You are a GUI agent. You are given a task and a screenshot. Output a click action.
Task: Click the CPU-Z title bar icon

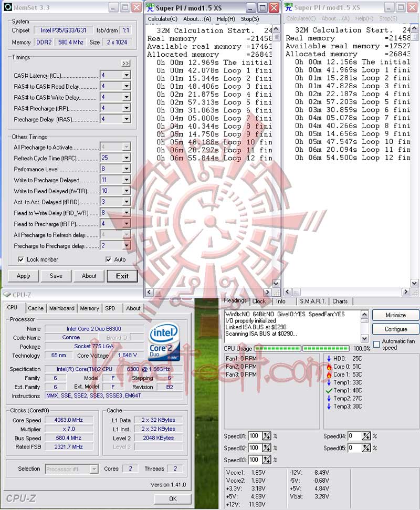[x=7, y=295]
